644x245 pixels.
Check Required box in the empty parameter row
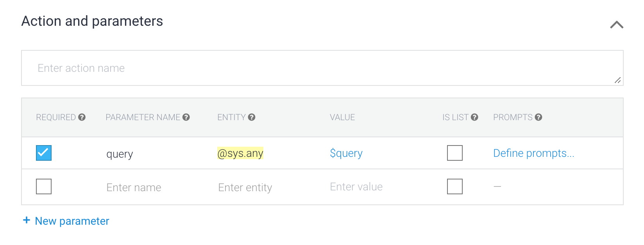(x=44, y=186)
